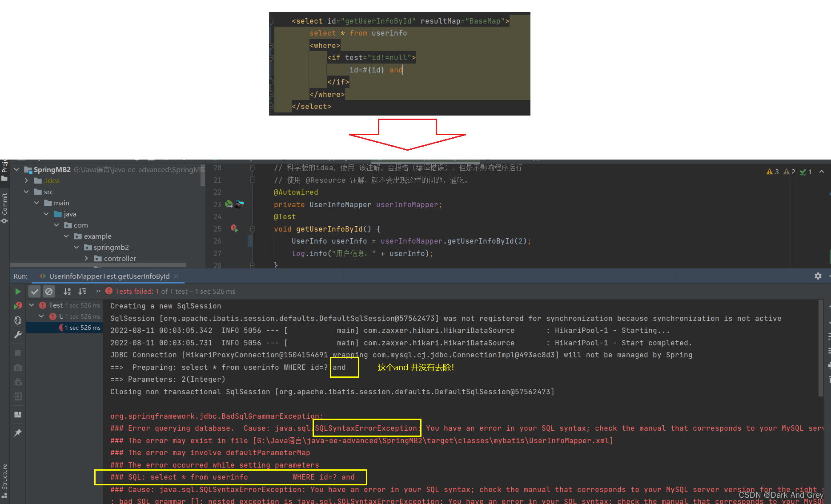Viewport: 831px width, 504px height.
Task: Collapse the springmb2 package
Action: point(76,247)
